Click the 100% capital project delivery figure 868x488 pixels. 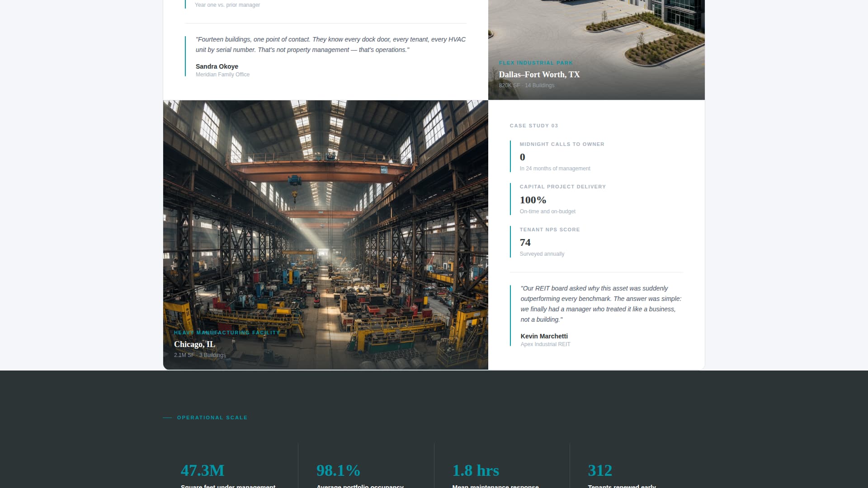coord(533,200)
